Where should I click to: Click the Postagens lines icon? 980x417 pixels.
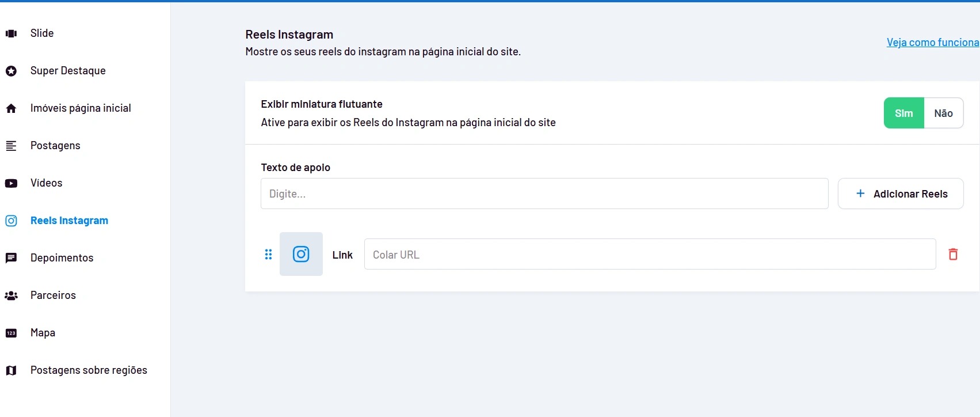(11, 146)
